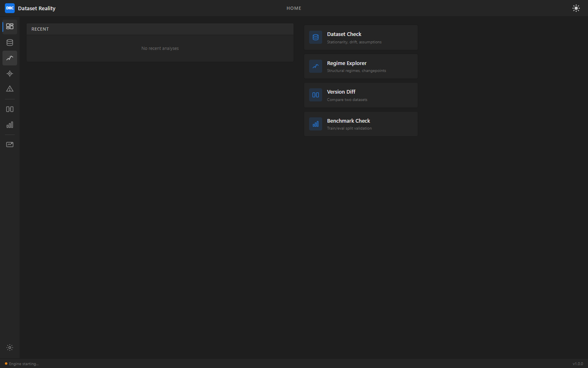Click the bars icon on the Benchmark Check card
This screenshot has height=368, width=588.
click(x=315, y=123)
